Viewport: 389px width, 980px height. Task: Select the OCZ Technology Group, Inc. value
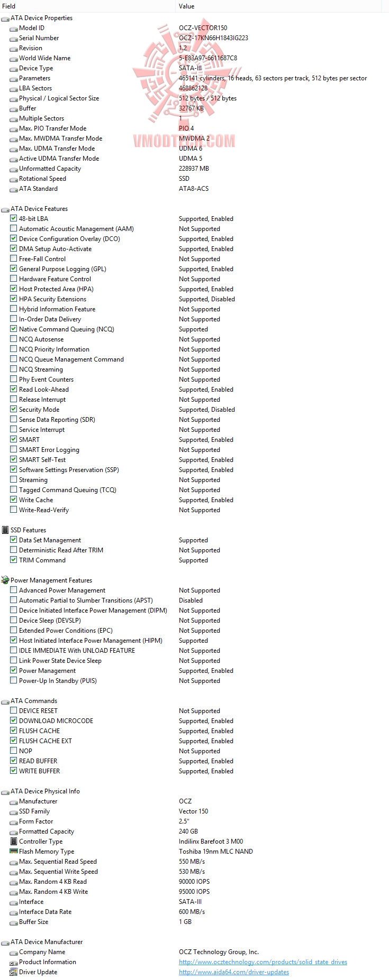[219, 952]
